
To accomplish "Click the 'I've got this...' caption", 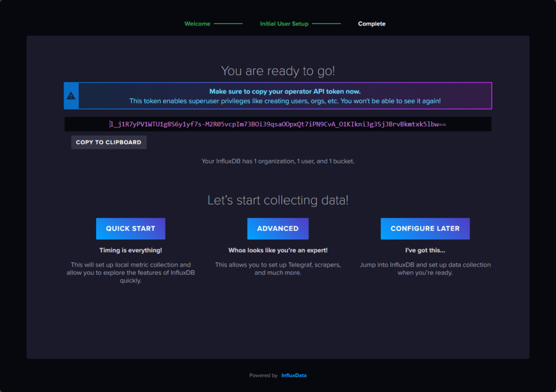I will tap(425, 250).
